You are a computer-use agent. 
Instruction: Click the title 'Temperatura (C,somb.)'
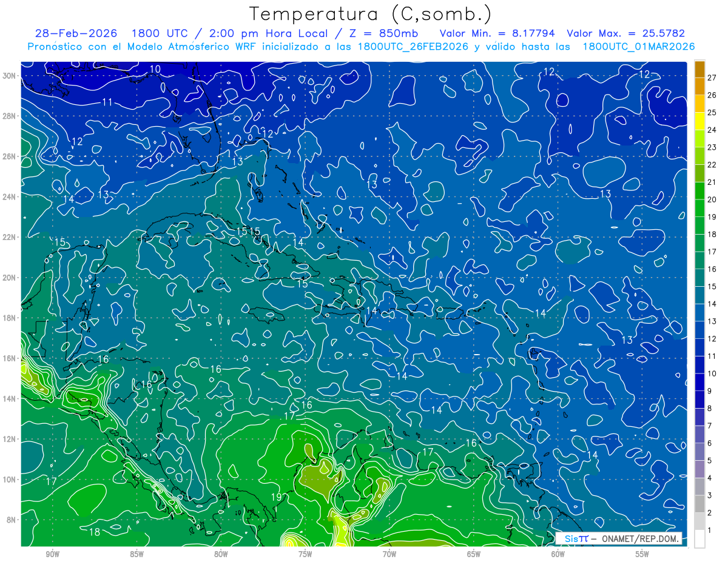(x=371, y=14)
